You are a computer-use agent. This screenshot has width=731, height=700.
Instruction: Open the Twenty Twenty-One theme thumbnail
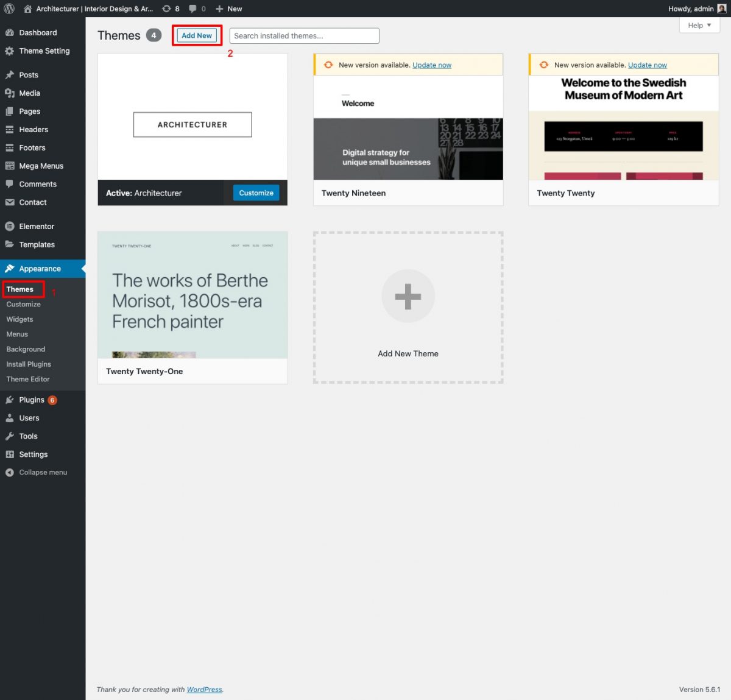pos(192,294)
